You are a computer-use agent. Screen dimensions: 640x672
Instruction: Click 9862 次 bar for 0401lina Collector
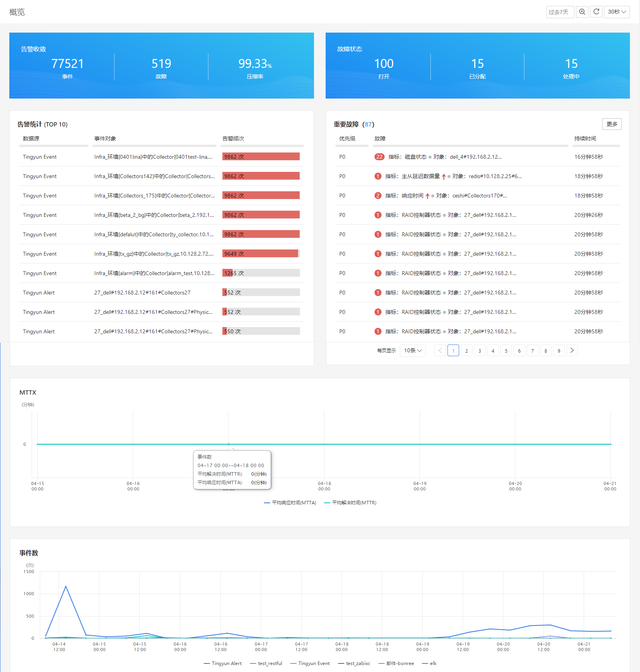coord(261,157)
